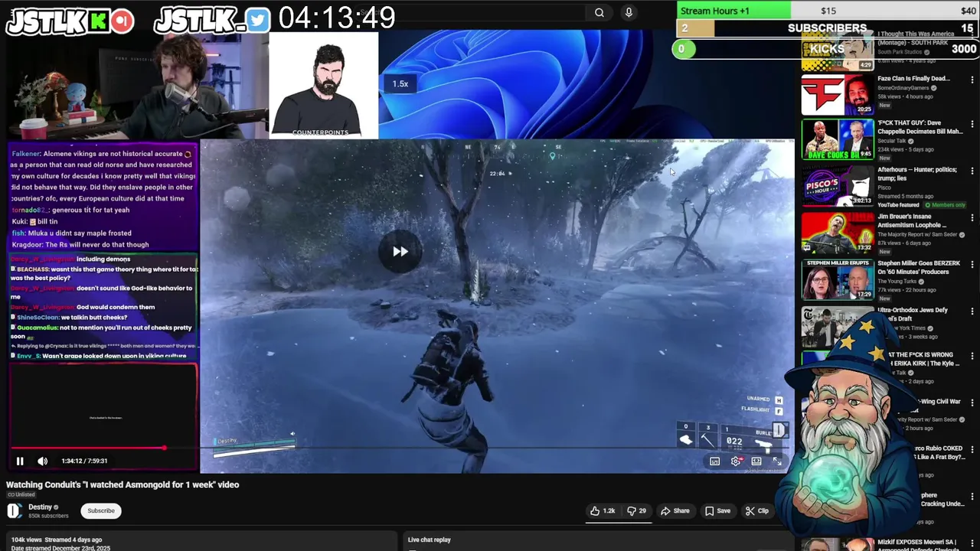The width and height of the screenshot is (980, 551).
Task: Pause the outer video with the pause button
Action: 20,461
